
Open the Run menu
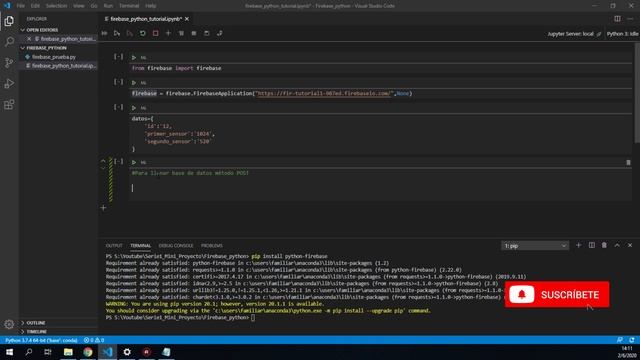point(108,6)
